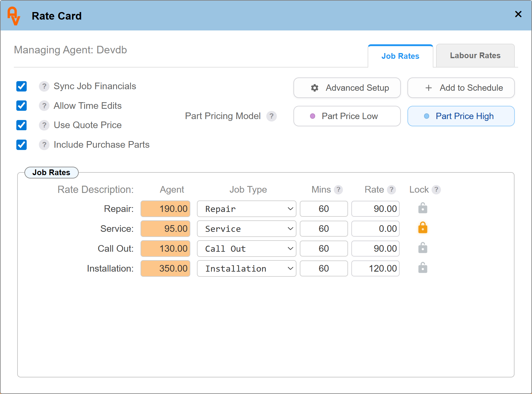532x394 pixels.
Task: Open the Repair job type dropdown
Action: coord(246,209)
